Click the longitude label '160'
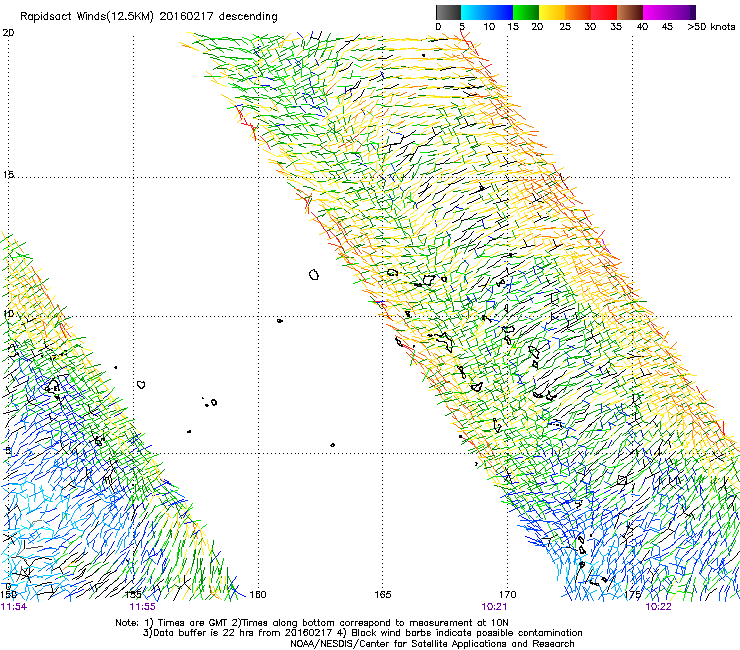The height and width of the screenshot is (650, 740). point(258,594)
